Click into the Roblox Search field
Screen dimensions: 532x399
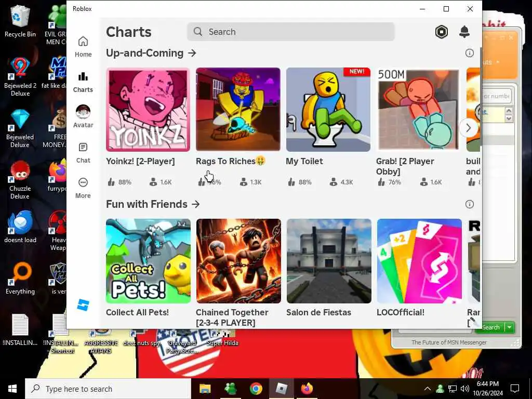pyautogui.click(x=291, y=32)
